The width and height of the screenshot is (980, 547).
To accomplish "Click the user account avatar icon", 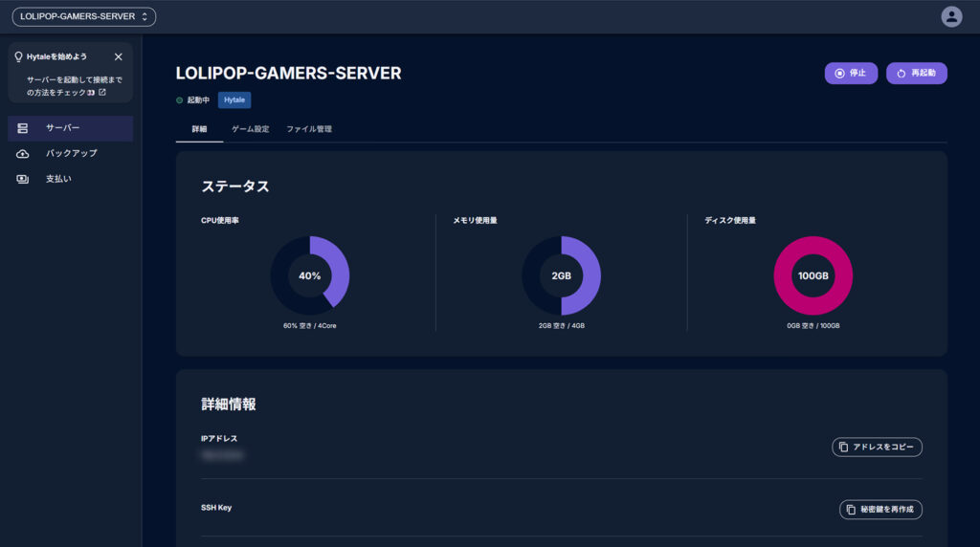I will [951, 16].
